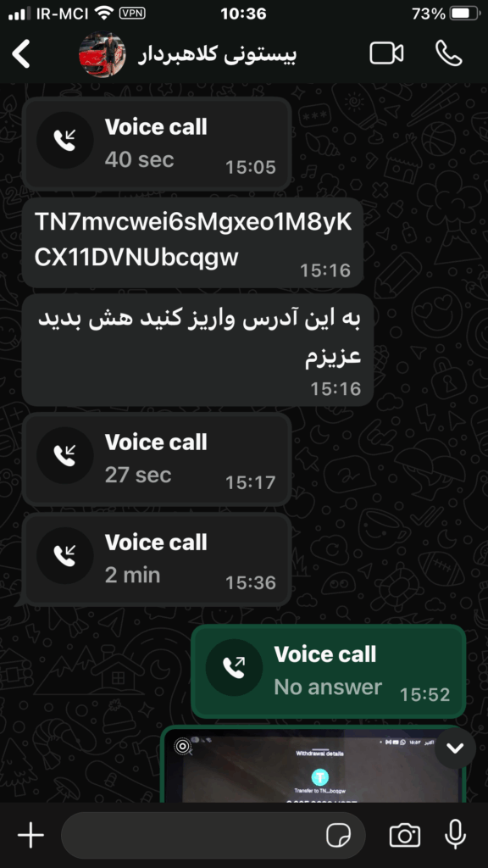Tap the No answer outgoing voice call
Image resolution: width=488 pixels, height=868 pixels.
pos(329,671)
